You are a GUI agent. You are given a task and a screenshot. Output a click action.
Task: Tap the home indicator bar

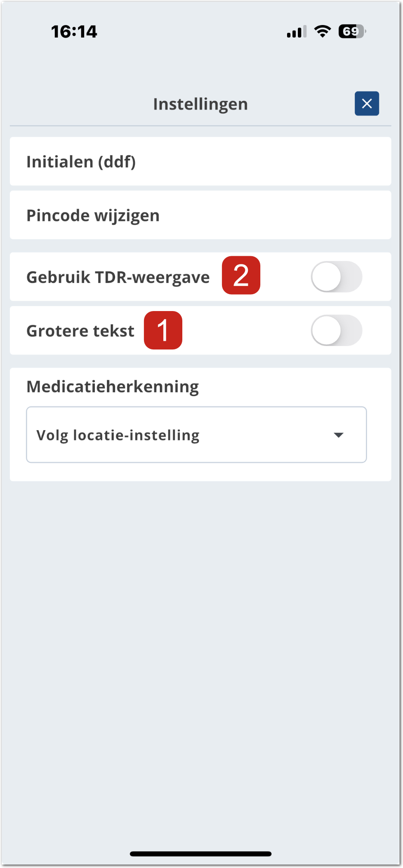coord(200,854)
